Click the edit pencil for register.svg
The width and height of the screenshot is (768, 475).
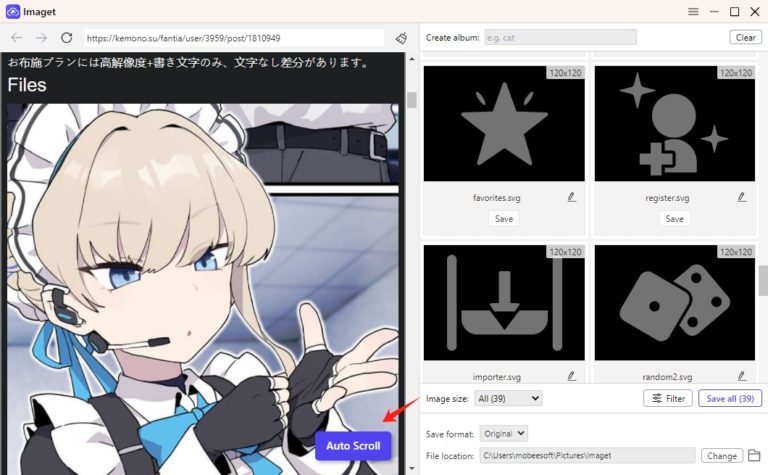coord(742,198)
